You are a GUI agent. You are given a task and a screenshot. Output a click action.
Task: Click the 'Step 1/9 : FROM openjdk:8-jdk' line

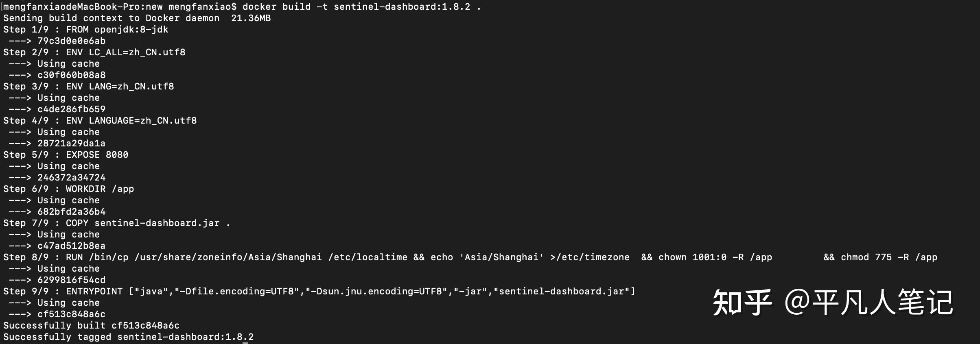86,30
